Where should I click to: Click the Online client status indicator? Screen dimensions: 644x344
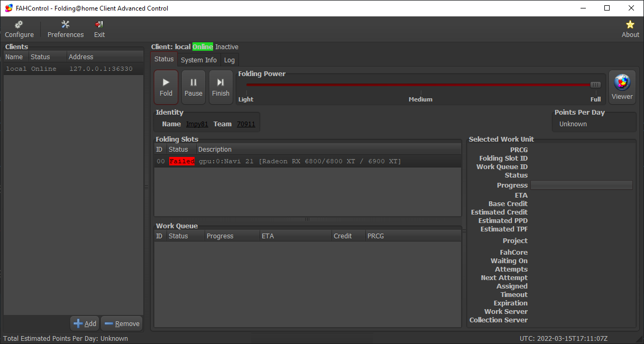pyautogui.click(x=203, y=47)
